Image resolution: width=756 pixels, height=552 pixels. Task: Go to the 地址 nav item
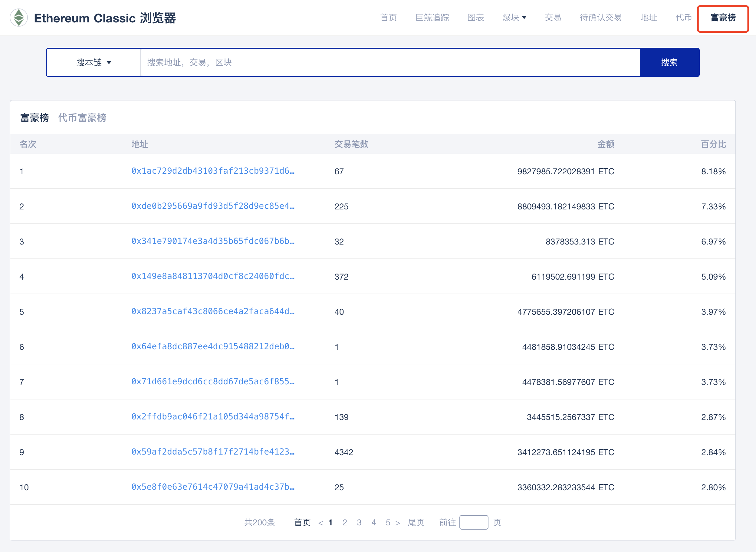pos(649,18)
